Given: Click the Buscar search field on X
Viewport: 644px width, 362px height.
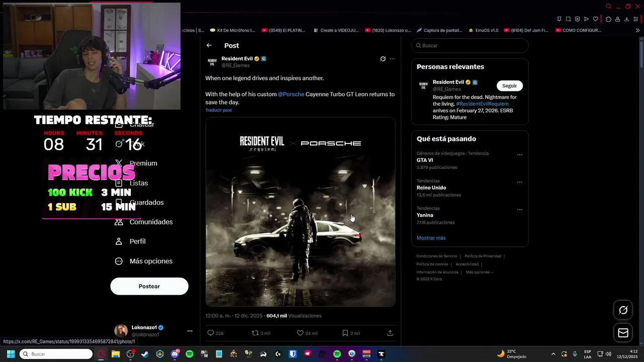Looking at the screenshot, I should 470,46.
